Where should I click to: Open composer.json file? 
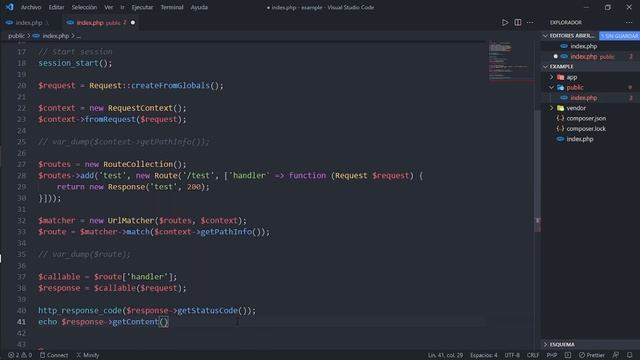586,118
